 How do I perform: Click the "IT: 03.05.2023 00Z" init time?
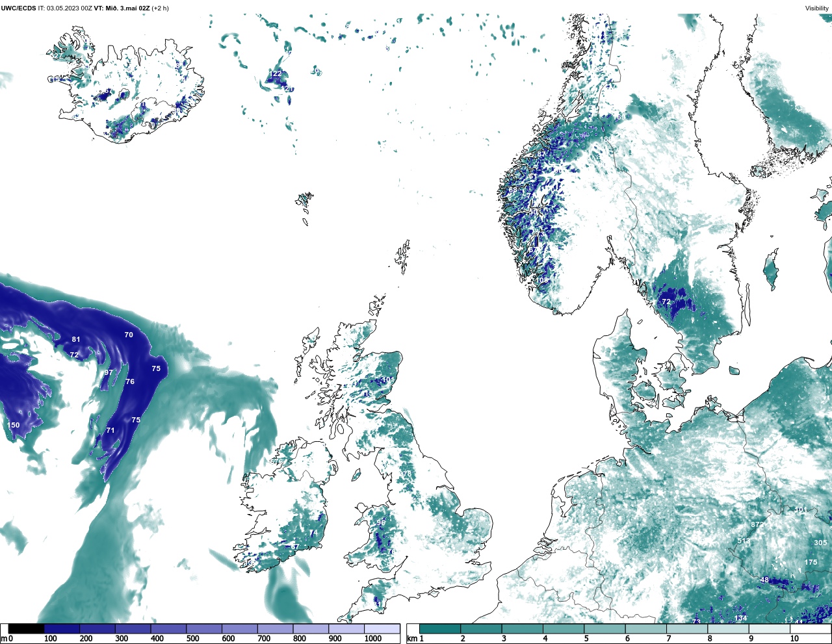click(x=65, y=8)
